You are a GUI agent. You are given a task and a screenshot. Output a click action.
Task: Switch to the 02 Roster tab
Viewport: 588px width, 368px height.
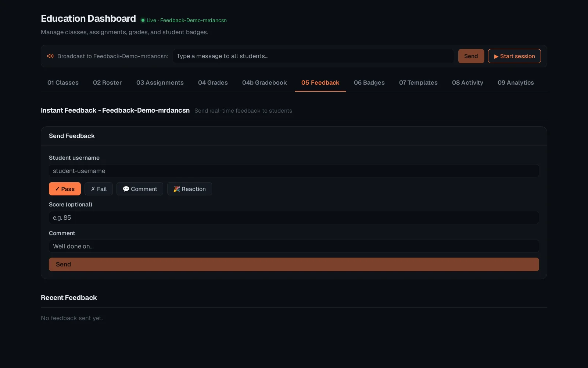tap(107, 82)
